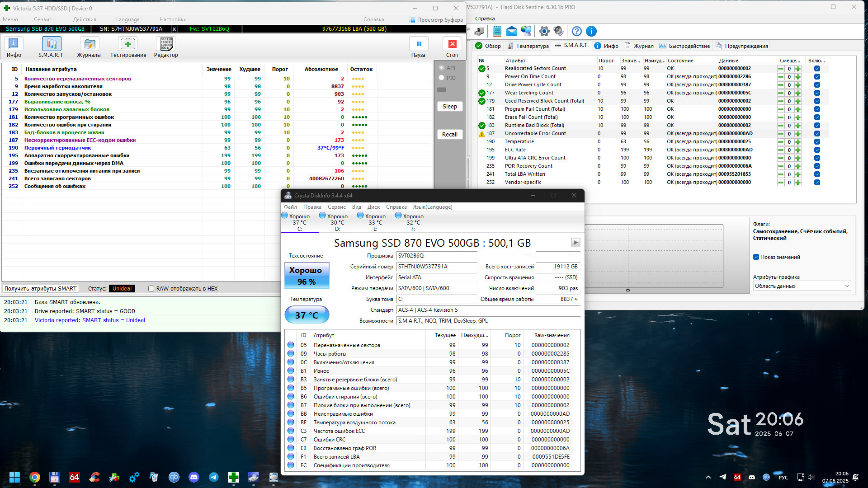
Task: Uncheck the enable box for Total LBA Written
Action: click(817, 174)
